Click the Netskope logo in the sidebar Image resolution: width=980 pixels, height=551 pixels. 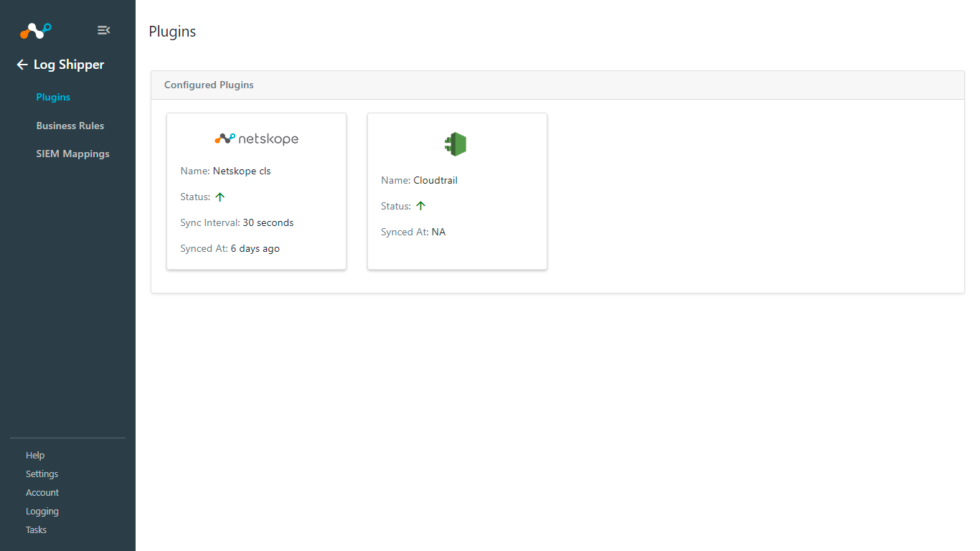click(34, 30)
